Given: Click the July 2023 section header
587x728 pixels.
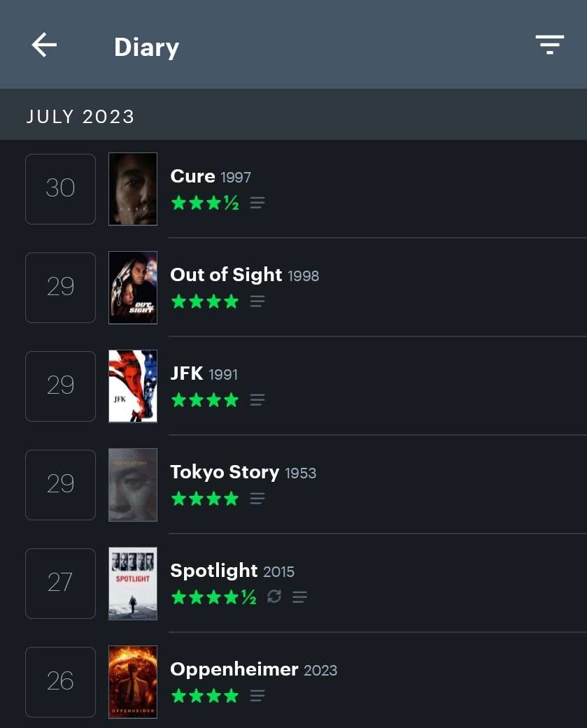Looking at the screenshot, I should (x=80, y=116).
